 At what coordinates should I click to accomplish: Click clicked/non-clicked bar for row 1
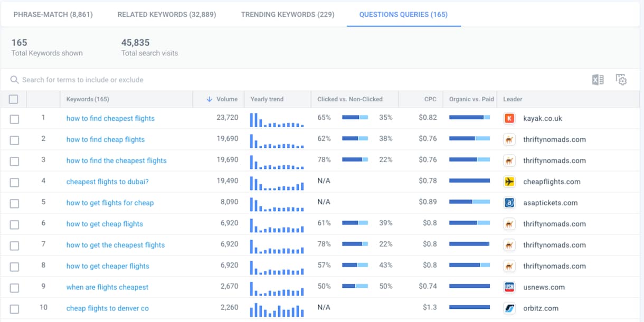[355, 117]
